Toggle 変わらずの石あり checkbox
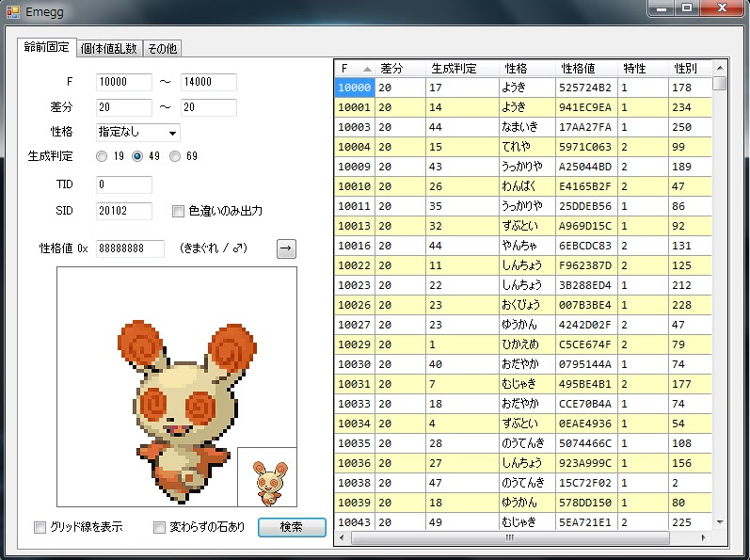 (159, 527)
